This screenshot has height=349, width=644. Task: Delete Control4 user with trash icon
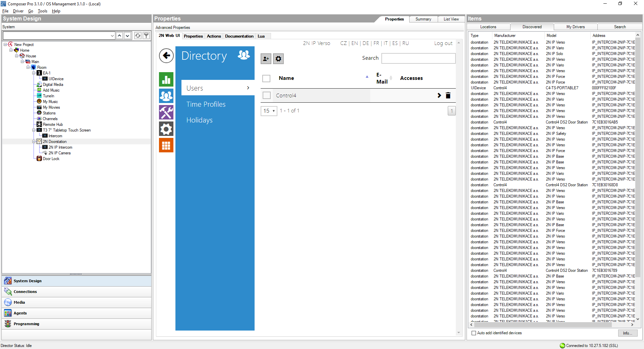(x=448, y=96)
